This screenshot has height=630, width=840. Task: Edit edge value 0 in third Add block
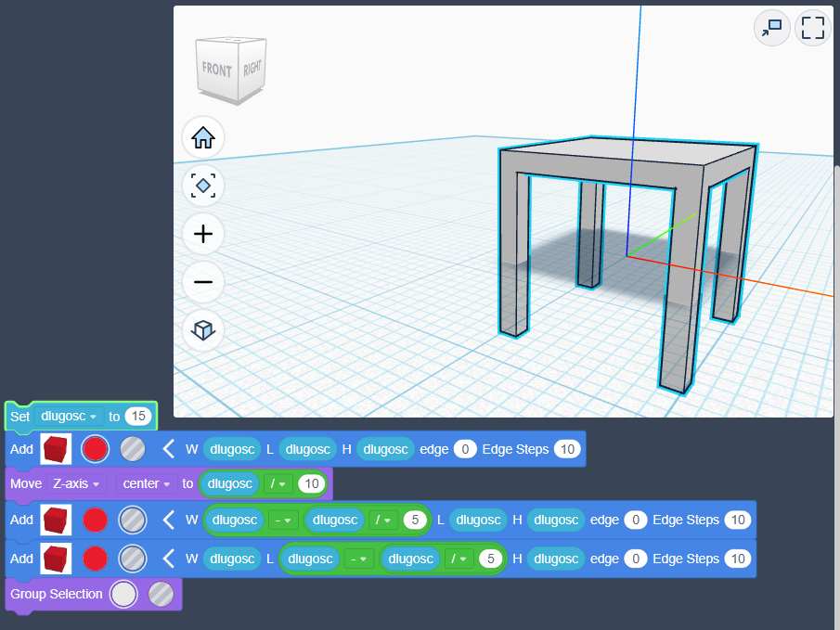tap(636, 559)
